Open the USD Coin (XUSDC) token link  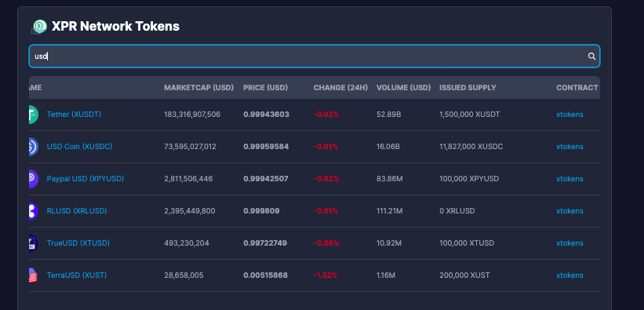(x=80, y=146)
